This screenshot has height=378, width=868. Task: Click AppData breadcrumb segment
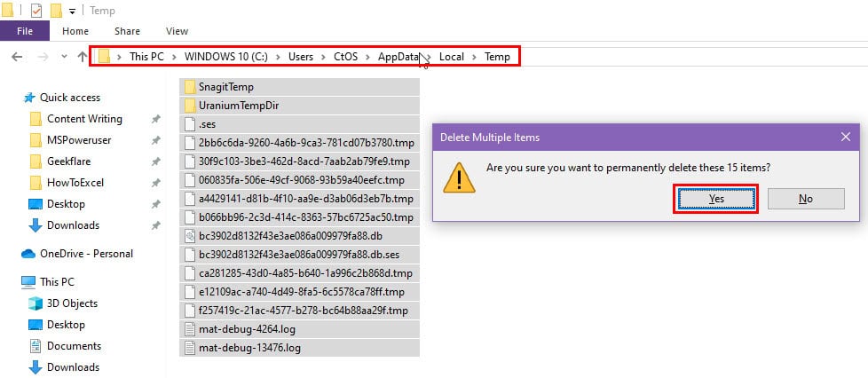tap(398, 57)
